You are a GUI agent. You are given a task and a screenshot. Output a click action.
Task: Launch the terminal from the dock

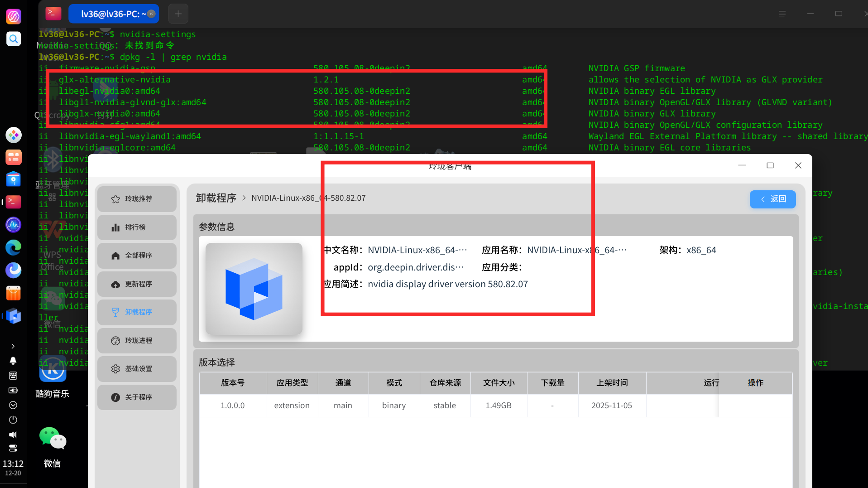[x=14, y=202]
